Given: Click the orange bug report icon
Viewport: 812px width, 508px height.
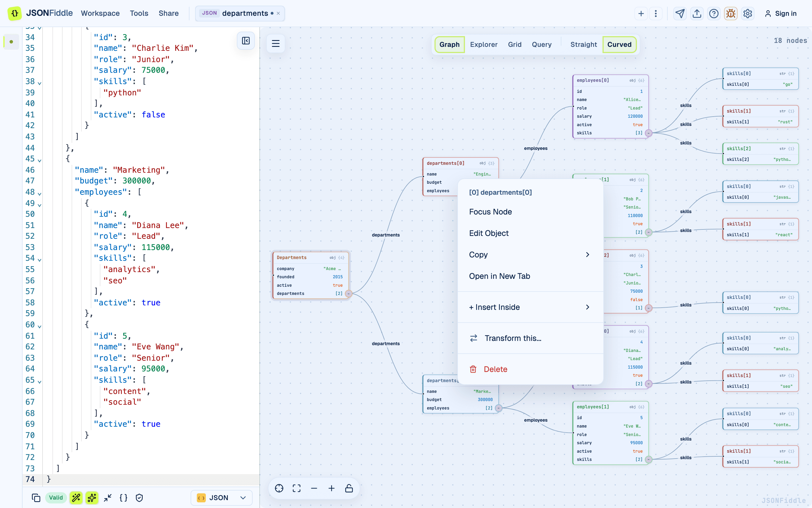Looking at the screenshot, I should [731, 14].
